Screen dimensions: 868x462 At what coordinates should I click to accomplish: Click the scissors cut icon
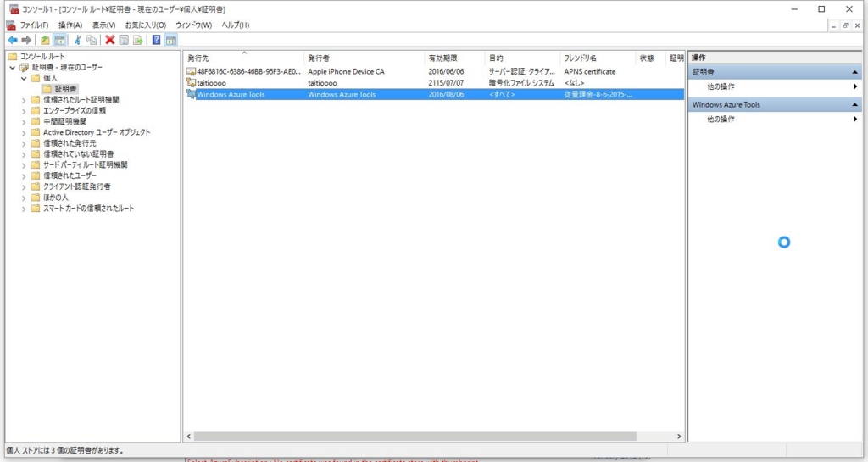click(x=77, y=40)
